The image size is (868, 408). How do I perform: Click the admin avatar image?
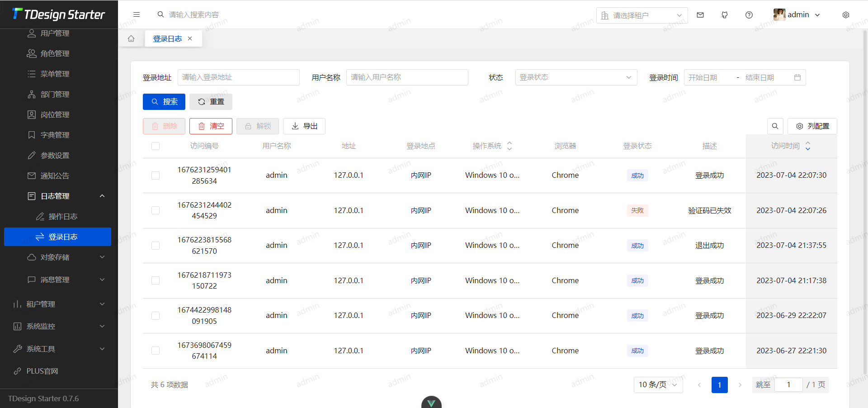click(779, 15)
